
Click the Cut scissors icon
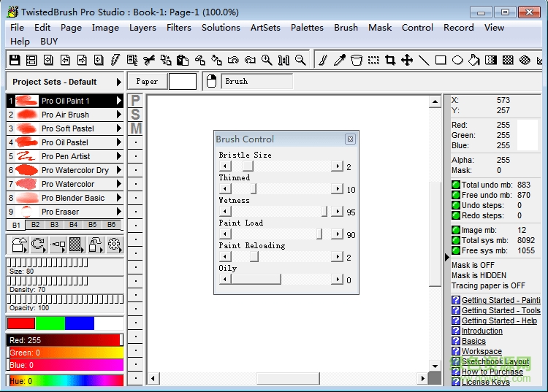click(149, 60)
